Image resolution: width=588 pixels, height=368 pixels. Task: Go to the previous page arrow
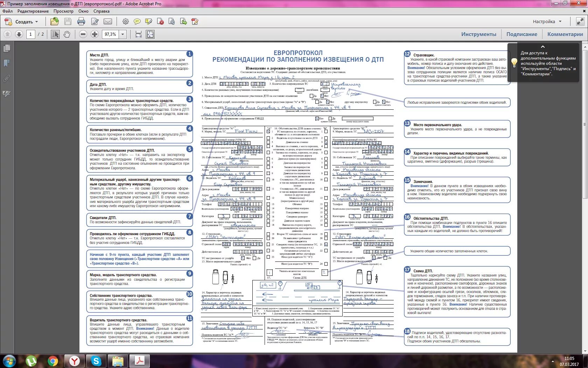(8, 34)
